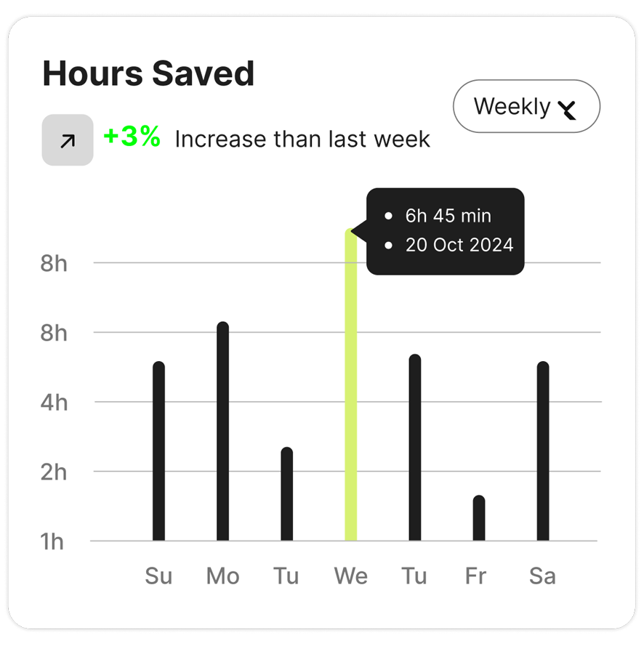Select the short Friday bar
This screenshot has height=646, width=644.
pos(478,518)
